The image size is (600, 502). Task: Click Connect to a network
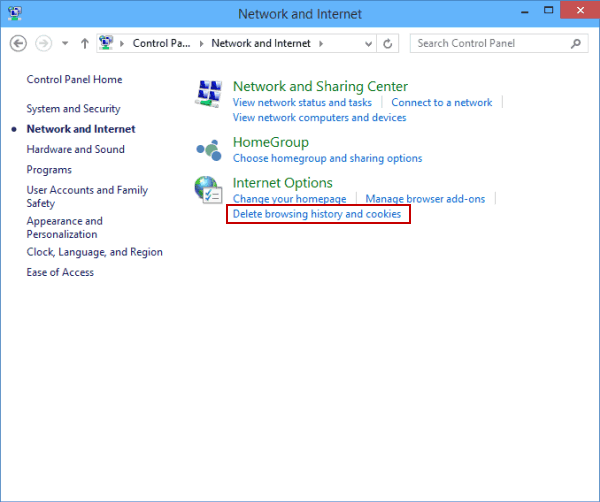442,103
